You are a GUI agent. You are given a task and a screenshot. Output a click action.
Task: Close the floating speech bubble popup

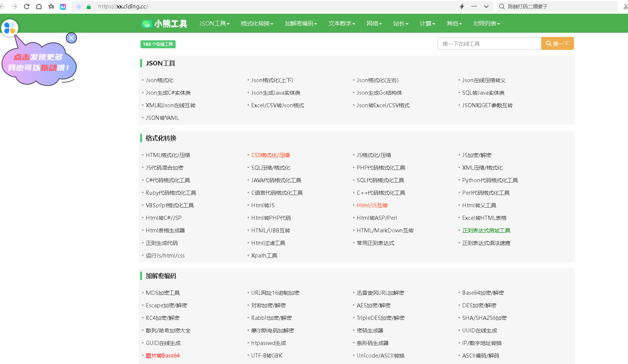71,38
